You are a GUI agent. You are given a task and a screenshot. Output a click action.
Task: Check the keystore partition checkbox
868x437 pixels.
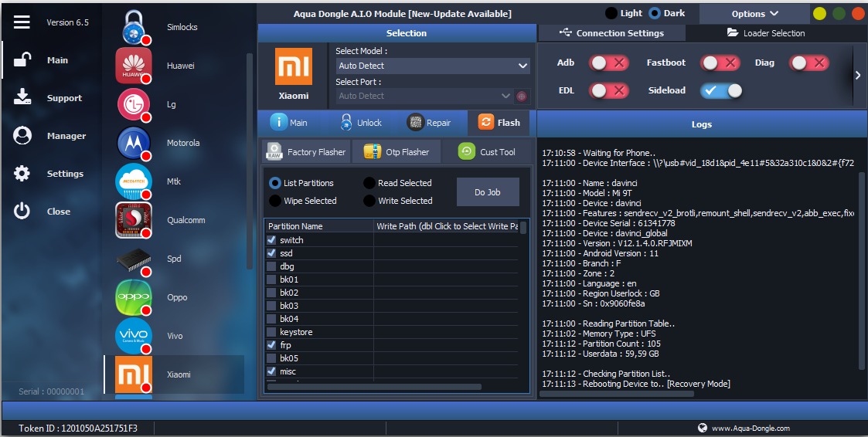(271, 332)
